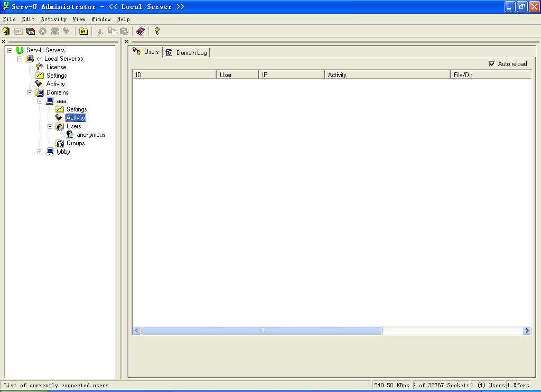Click the stacked windows toolbar icon
The width and height of the screenshot is (541, 392).
click(x=31, y=32)
